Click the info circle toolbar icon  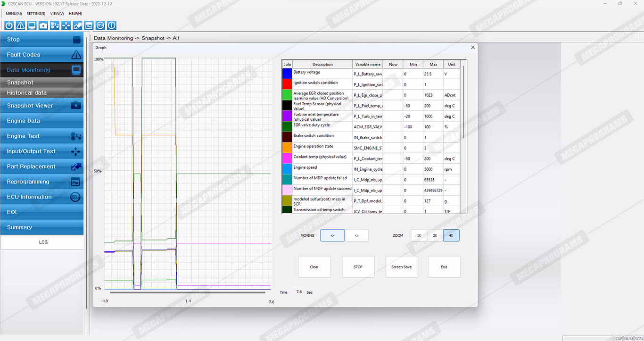[x=111, y=25]
